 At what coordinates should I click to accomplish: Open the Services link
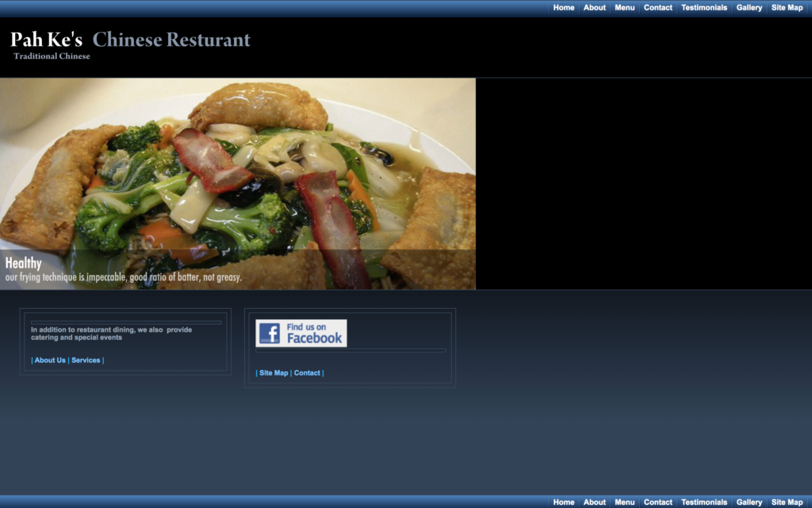86,360
